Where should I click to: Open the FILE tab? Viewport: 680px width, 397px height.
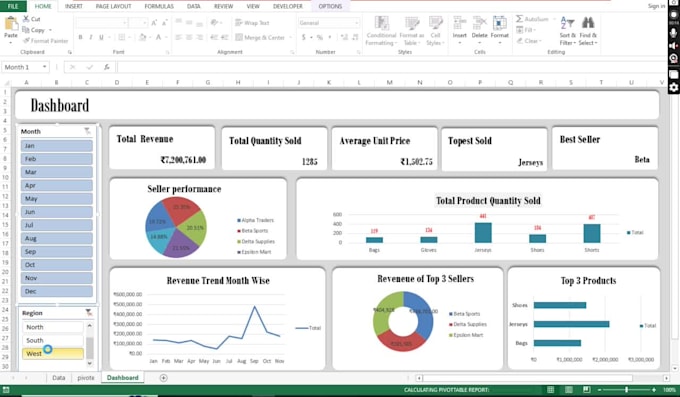[13, 6]
